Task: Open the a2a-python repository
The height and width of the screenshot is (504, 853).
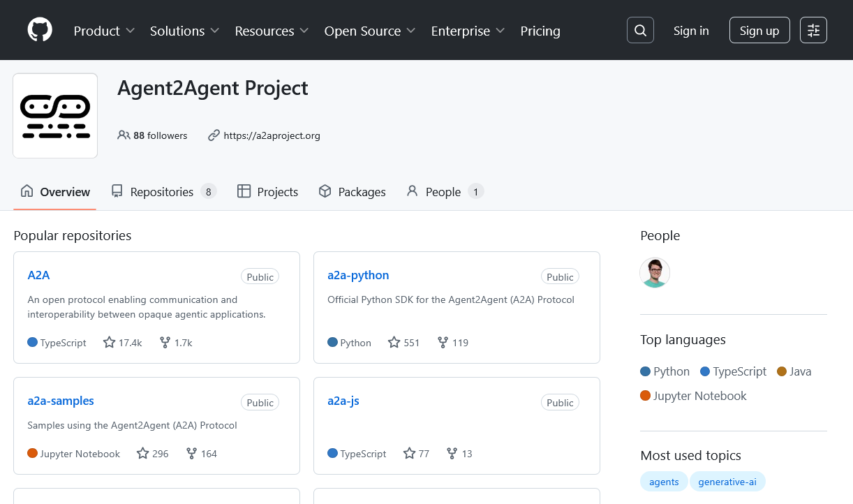Action: click(x=358, y=275)
